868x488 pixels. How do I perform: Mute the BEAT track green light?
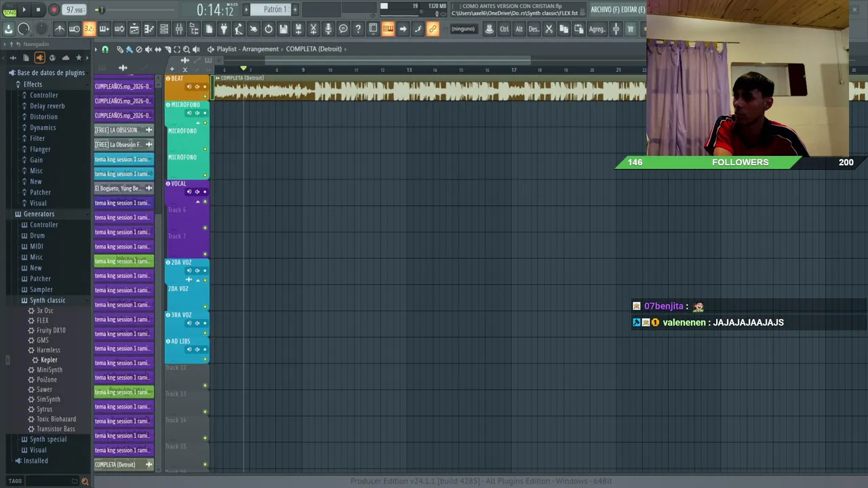pyautogui.click(x=205, y=96)
